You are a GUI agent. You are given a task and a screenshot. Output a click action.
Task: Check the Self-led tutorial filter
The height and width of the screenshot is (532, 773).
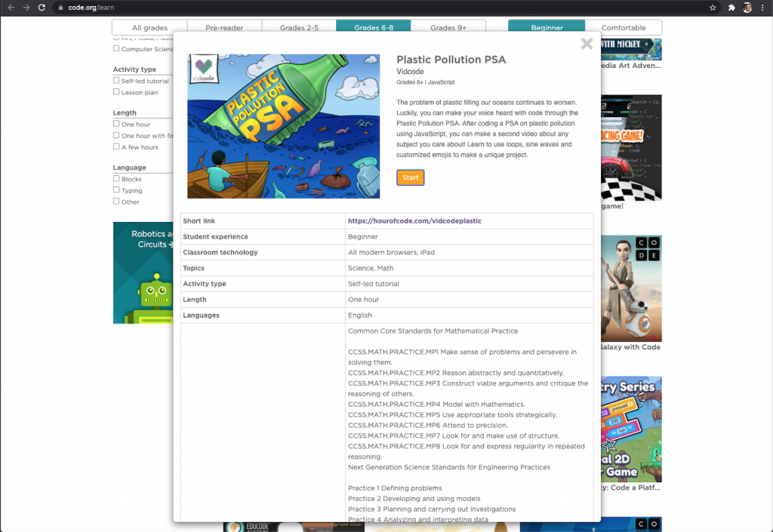click(x=116, y=80)
